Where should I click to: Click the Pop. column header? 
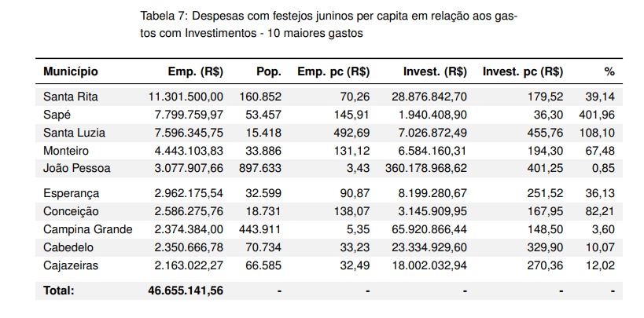(x=268, y=71)
